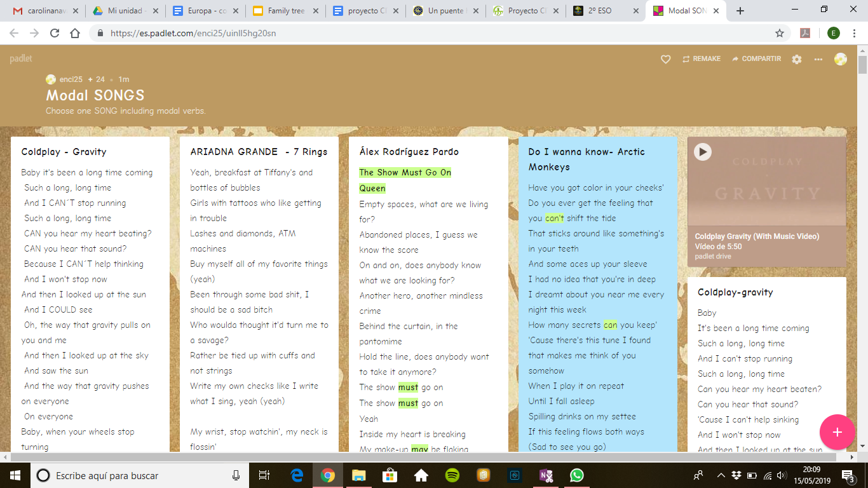This screenshot has width=868, height=488.
Task: Open the Windows Start menu
Action: coord(15,475)
